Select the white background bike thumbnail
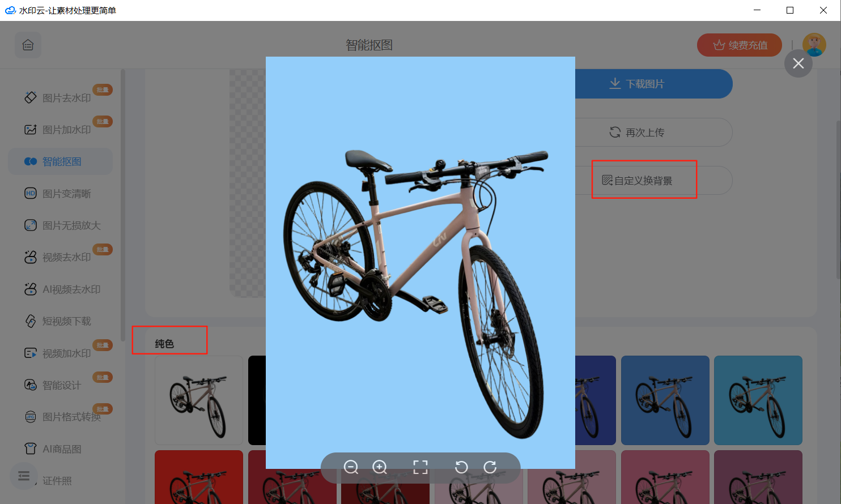The height and width of the screenshot is (504, 841). (199, 400)
